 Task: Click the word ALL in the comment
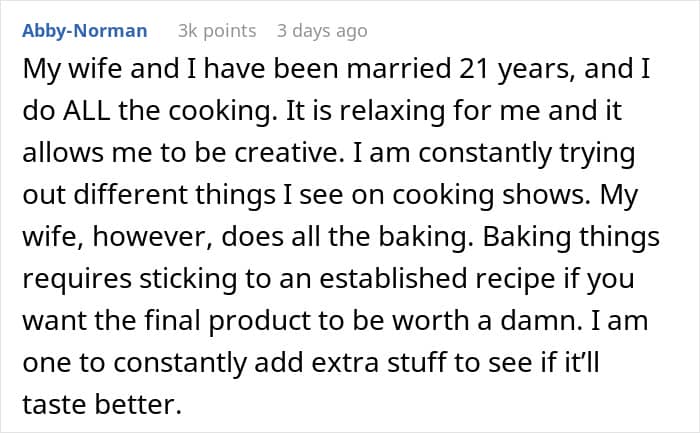[86, 111]
